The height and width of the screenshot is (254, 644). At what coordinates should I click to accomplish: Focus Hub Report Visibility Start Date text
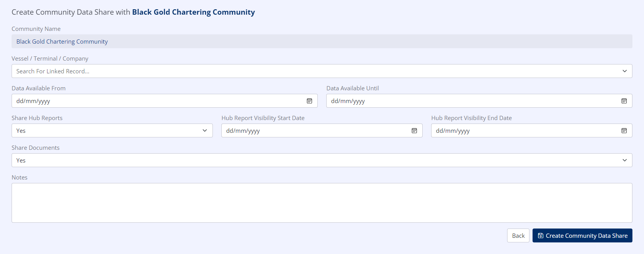tap(243, 131)
